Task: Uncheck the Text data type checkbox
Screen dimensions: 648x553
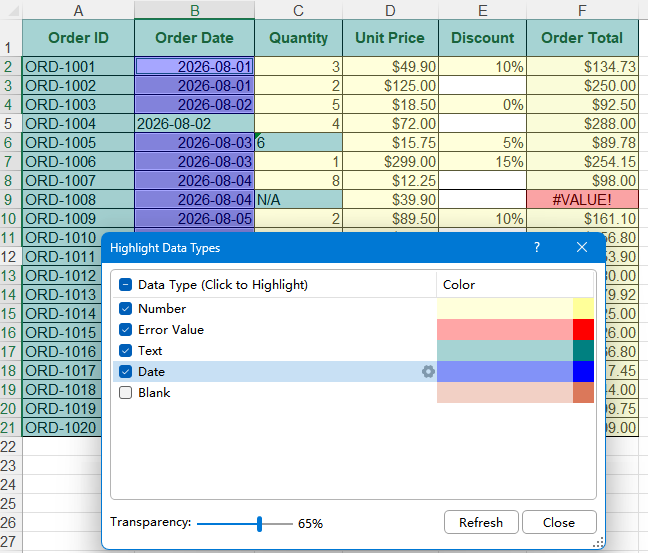Action: click(x=125, y=350)
